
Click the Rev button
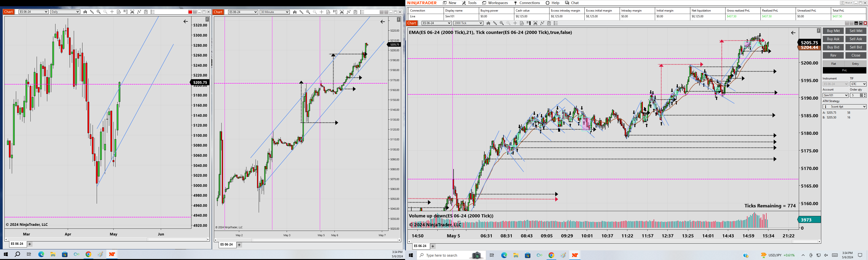[833, 56]
